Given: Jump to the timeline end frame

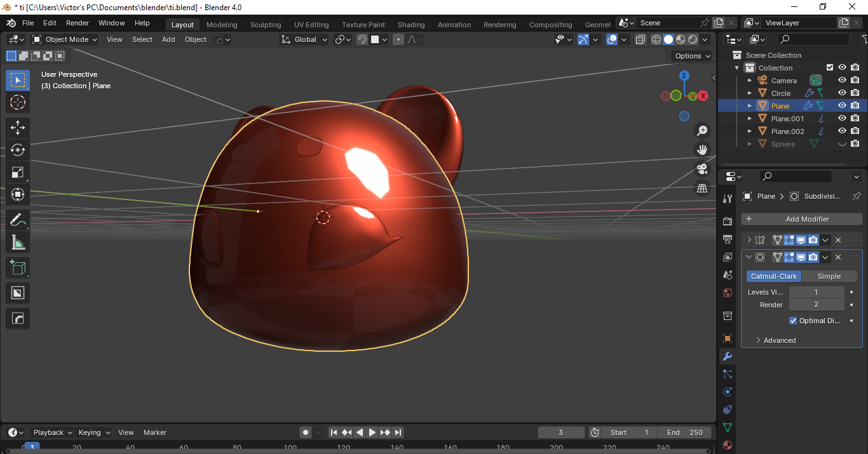Looking at the screenshot, I should click(398, 432).
